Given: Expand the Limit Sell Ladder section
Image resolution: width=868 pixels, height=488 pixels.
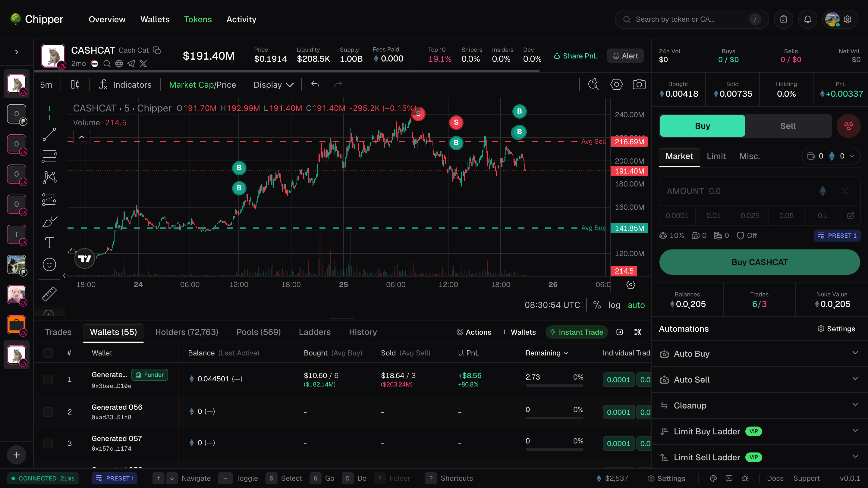Looking at the screenshot, I should click(759, 457).
